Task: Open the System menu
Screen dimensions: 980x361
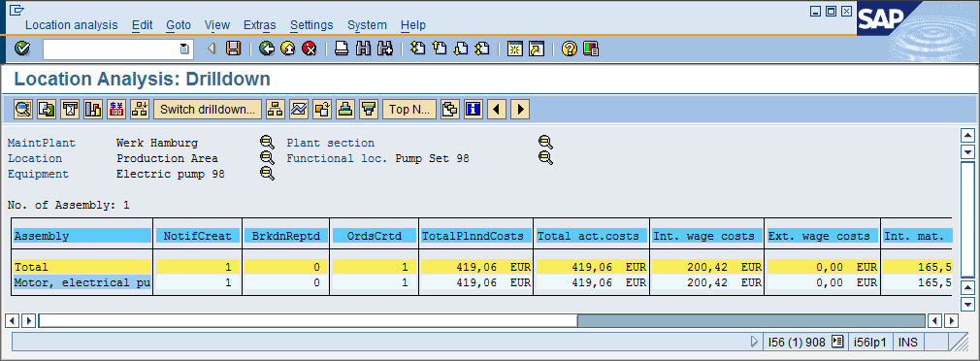Action: pyautogui.click(x=367, y=25)
